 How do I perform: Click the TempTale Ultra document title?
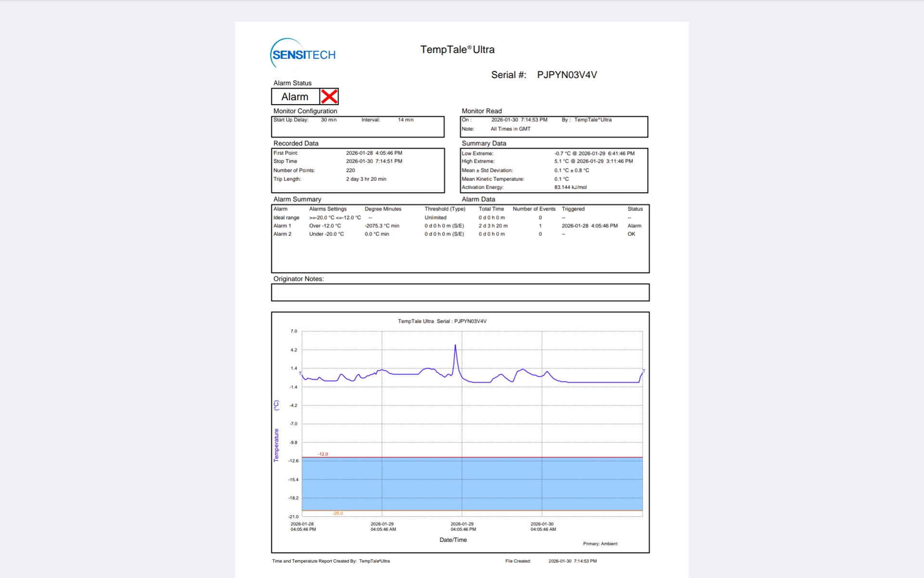pyautogui.click(x=457, y=50)
